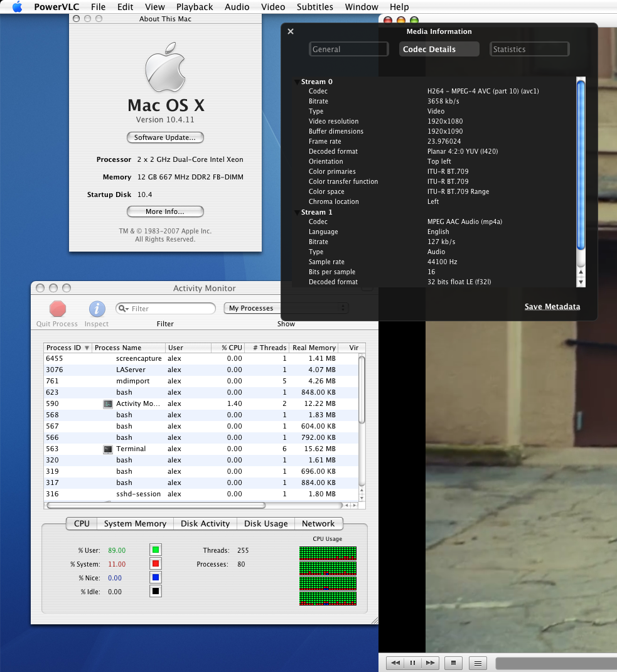Collapse the Stream 1 section

pos(297,213)
